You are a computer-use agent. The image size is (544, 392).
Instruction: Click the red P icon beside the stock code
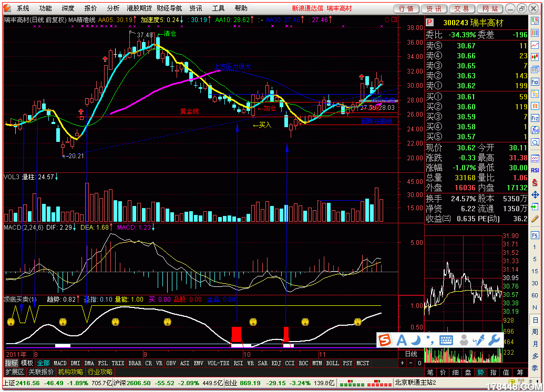click(429, 23)
